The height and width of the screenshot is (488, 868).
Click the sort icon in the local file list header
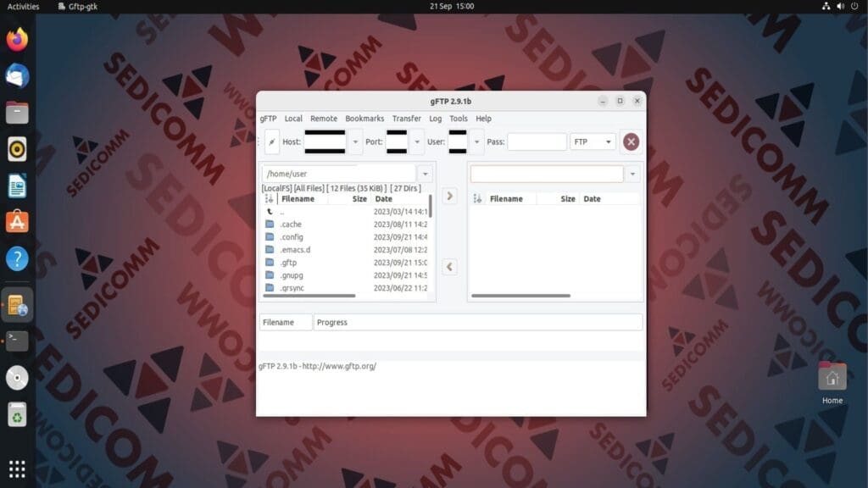coord(269,198)
